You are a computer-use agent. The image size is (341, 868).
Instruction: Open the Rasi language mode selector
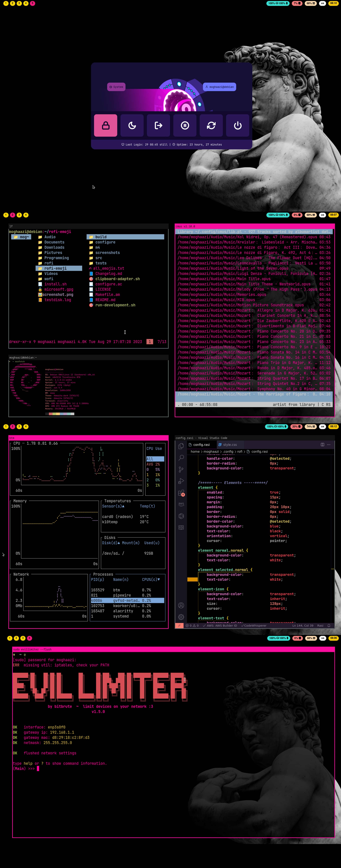pos(320,625)
